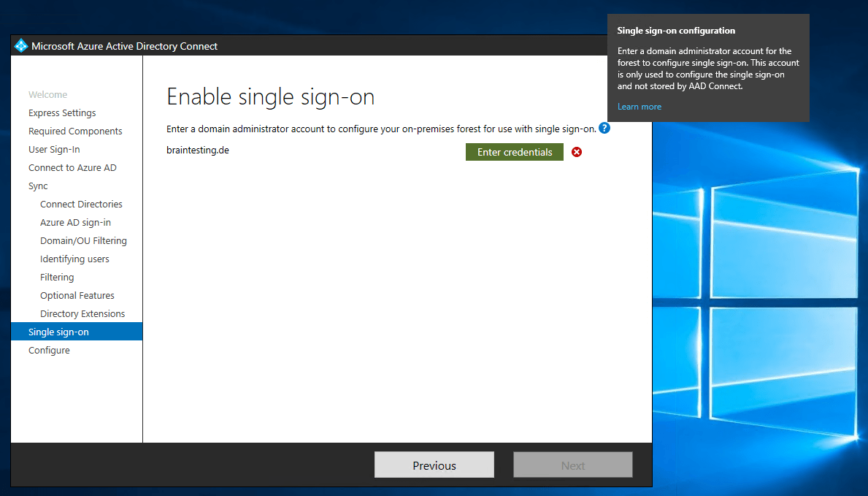Image resolution: width=868 pixels, height=496 pixels.
Task: Select the Welcome step in sidebar
Action: [x=47, y=95]
